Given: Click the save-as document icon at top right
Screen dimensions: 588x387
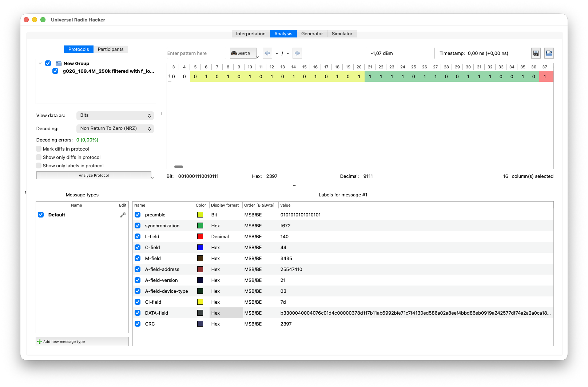Looking at the screenshot, I should 549,53.
